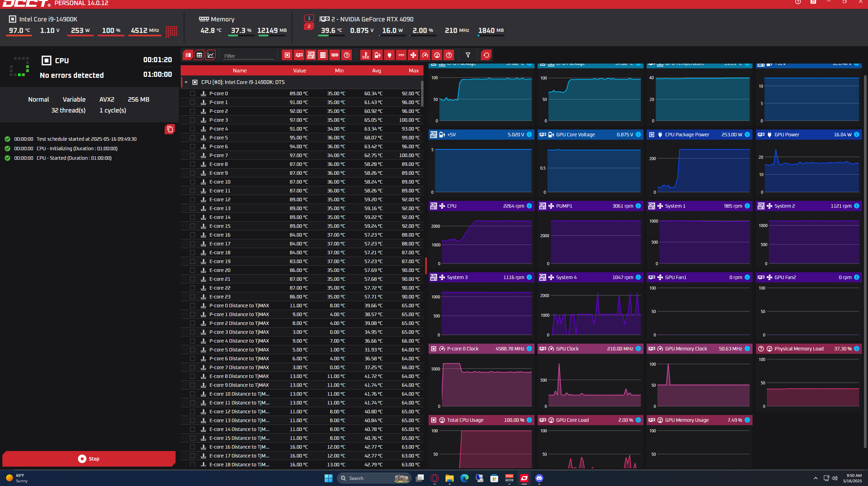Switch to the graph-only view
868x486 pixels.
[211, 55]
